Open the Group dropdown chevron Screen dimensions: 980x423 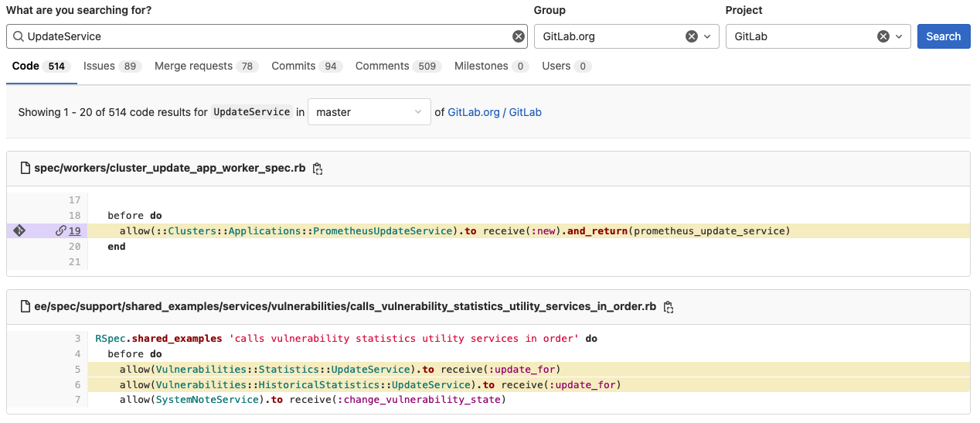tap(707, 36)
